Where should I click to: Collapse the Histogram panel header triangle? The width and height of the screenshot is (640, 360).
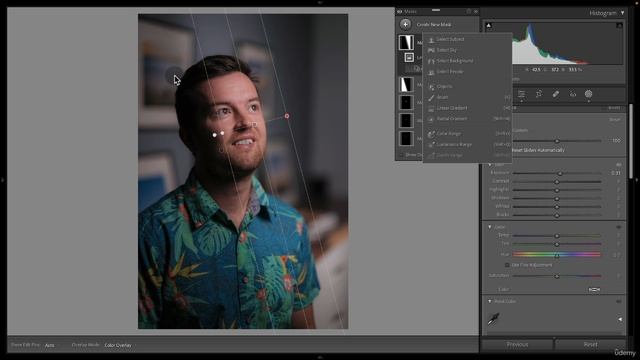[x=622, y=13]
